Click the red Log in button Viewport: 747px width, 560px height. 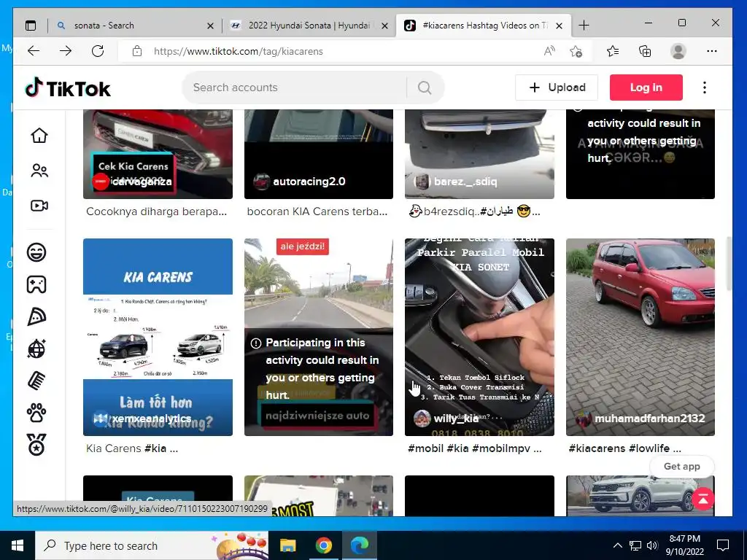646,87
